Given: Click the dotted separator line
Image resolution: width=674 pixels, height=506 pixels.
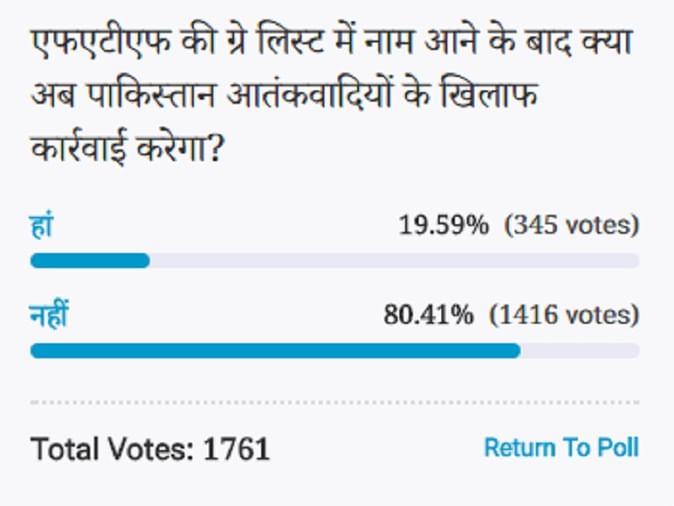Looking at the screenshot, I should coord(335,403).
